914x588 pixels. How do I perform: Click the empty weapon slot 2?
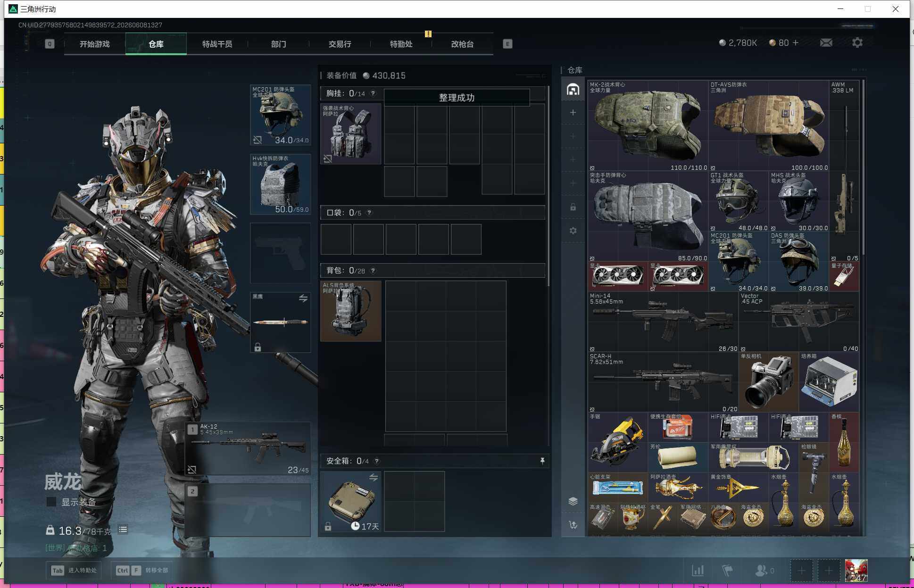[x=248, y=510]
